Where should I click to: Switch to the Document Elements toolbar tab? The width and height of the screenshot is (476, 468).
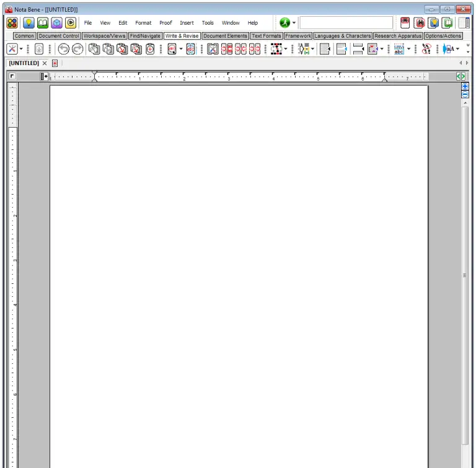(x=225, y=36)
